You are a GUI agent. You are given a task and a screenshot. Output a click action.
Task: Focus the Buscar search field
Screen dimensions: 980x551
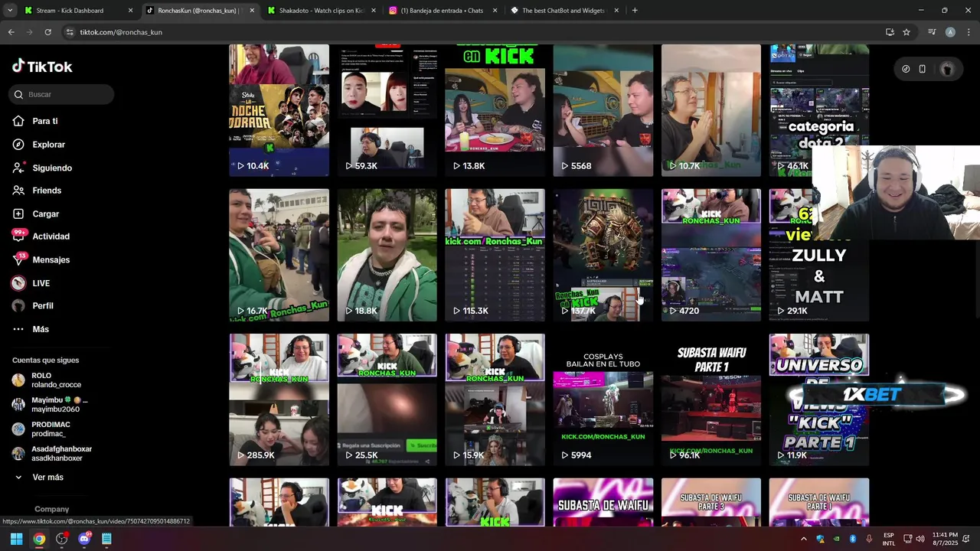[61, 94]
